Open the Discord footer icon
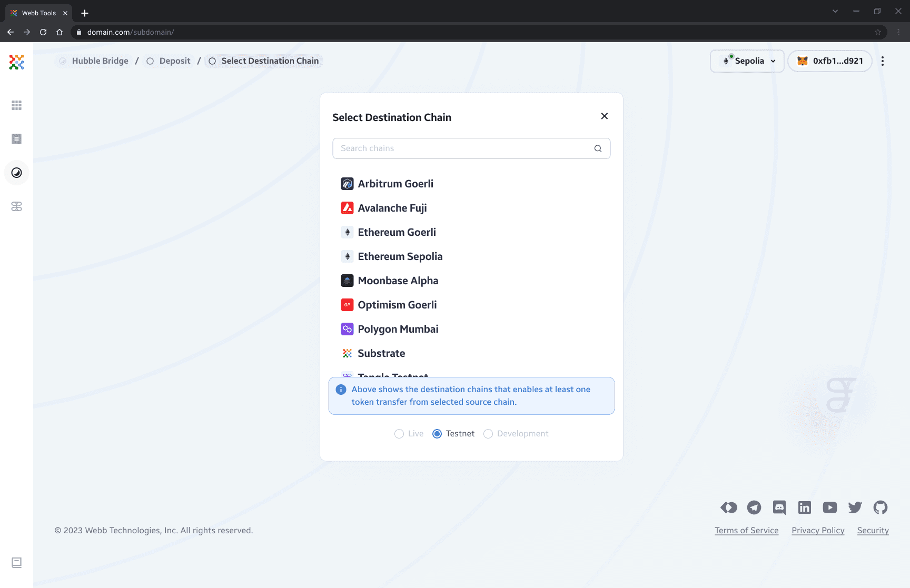The width and height of the screenshot is (910, 588). click(x=779, y=507)
